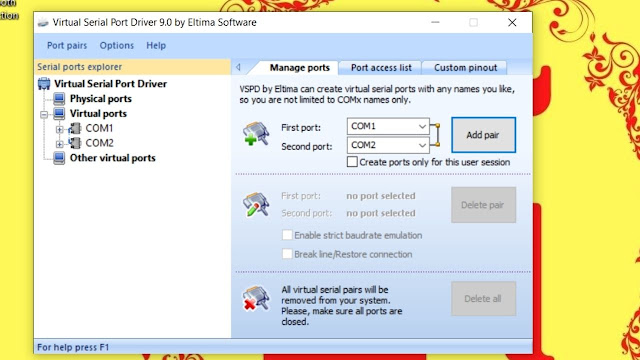The width and height of the screenshot is (640, 360).
Task: Open the Help menu
Action: [x=156, y=45]
